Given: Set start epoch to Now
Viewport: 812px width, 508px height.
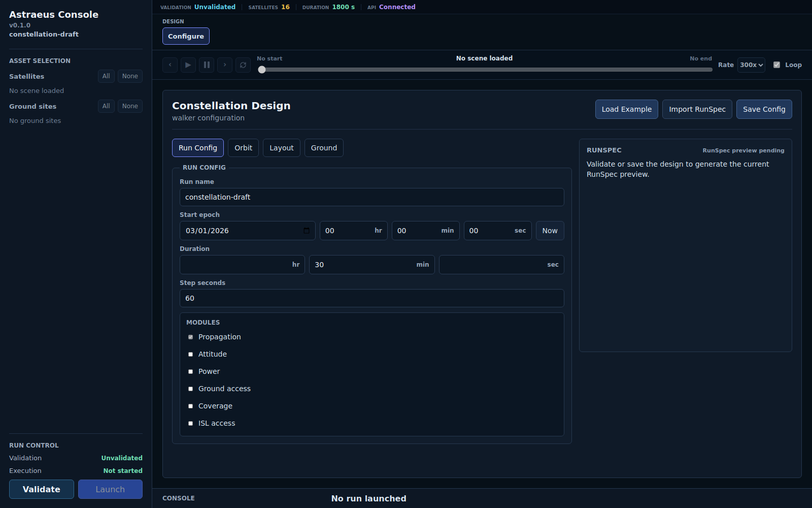Looking at the screenshot, I should [550, 231].
